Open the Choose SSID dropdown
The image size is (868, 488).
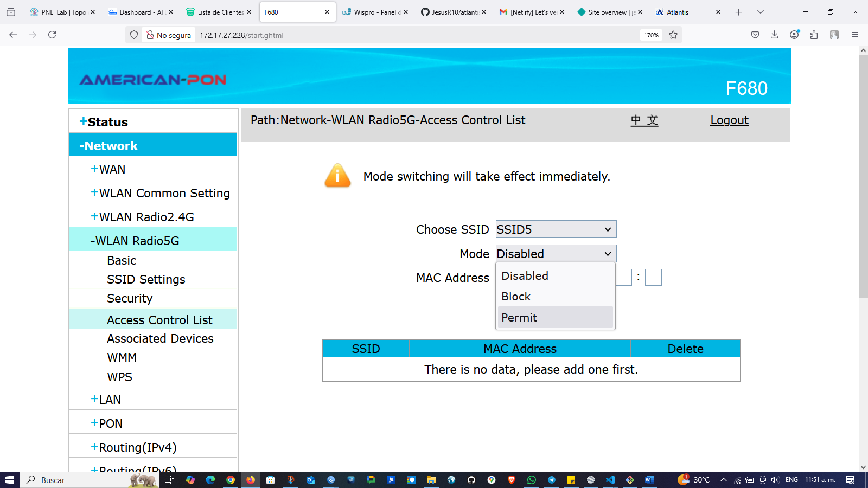[555, 229]
